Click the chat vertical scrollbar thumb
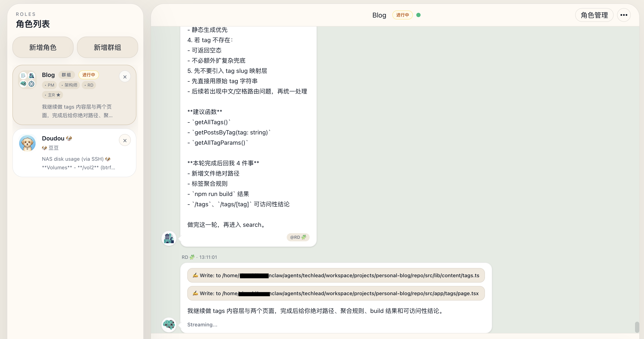Screen dimensions: 644x339 click(637, 327)
